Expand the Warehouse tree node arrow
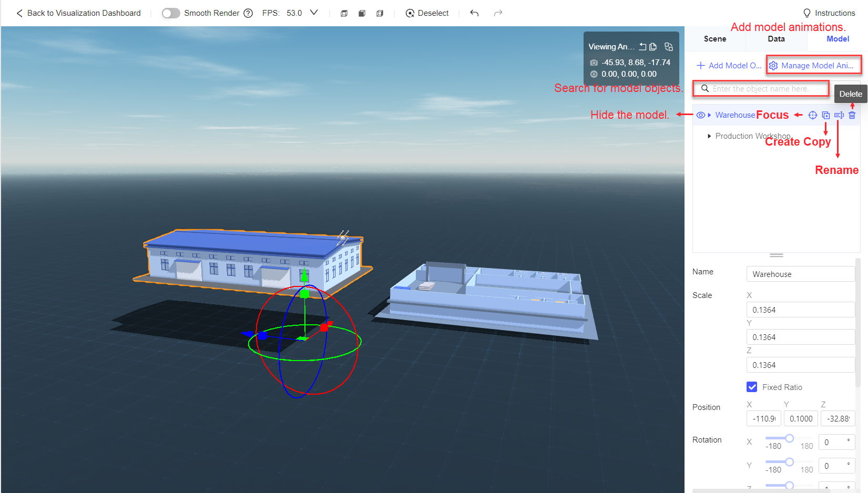868x493 pixels. (709, 115)
